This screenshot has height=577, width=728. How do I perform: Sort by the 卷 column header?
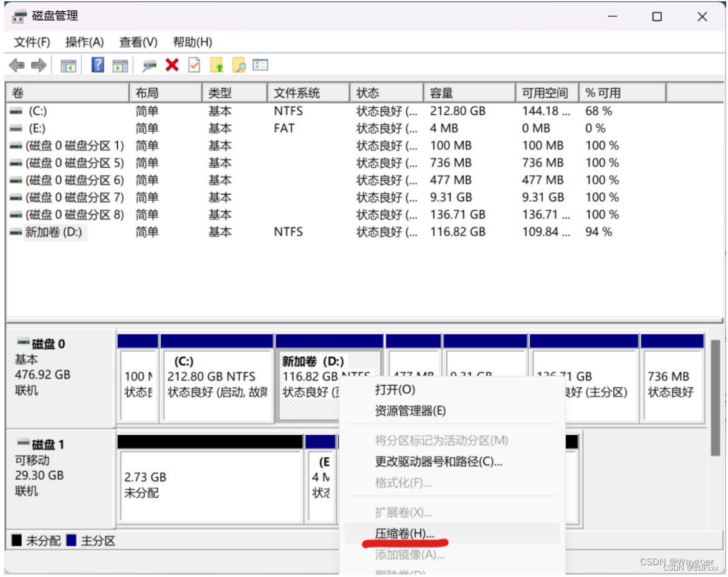[x=67, y=93]
